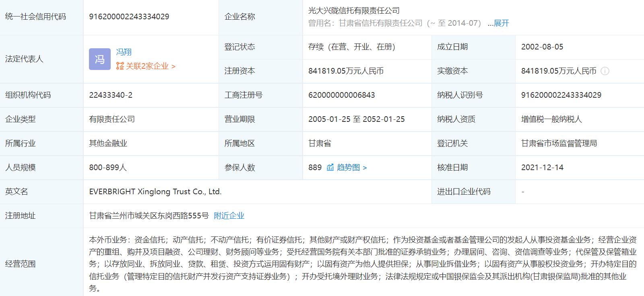Image resolution: width=644 pixels, height=296 pixels.
Task: Click registration authority 甘肃省市场监督管理局
Action: (x=559, y=143)
